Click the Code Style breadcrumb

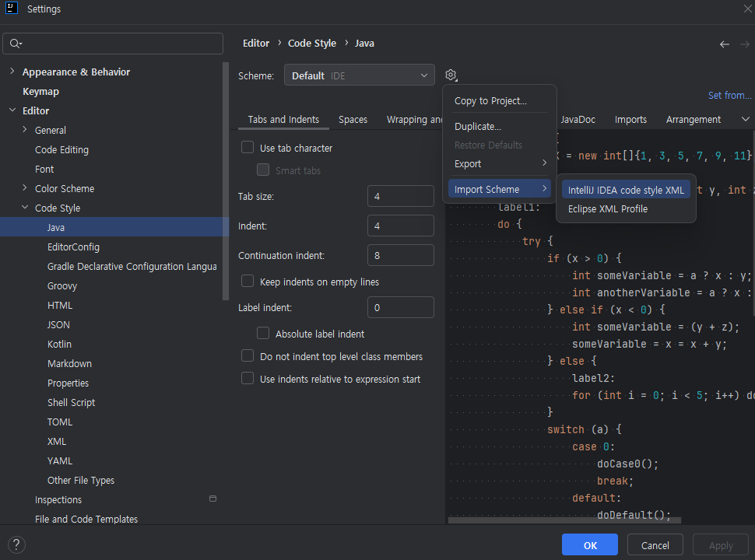[x=312, y=44]
